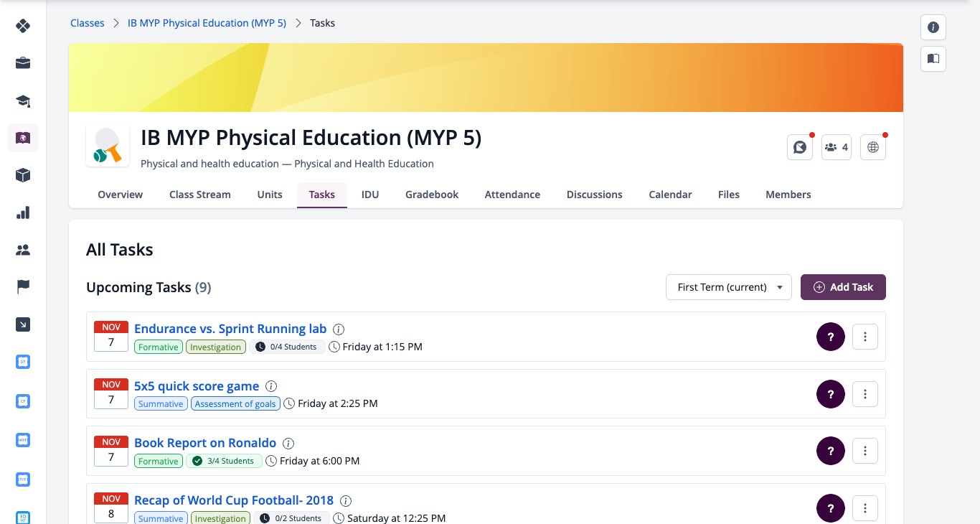Open the people group icon in the sidebar

coord(23,250)
